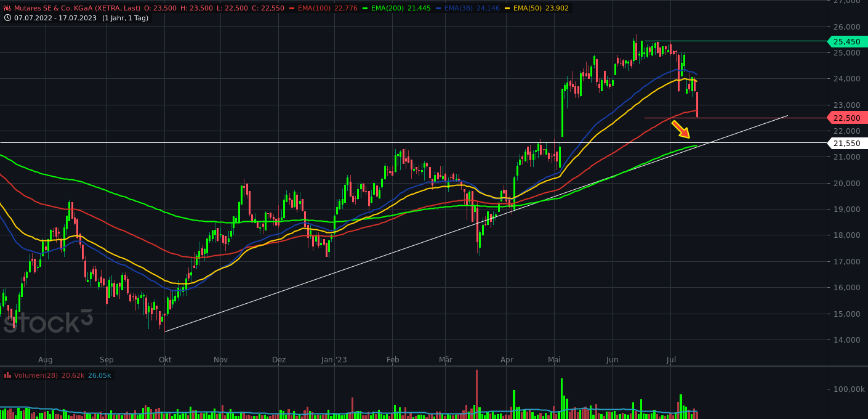Click the Aug label on the time axis
The width and height of the screenshot is (868, 419).
[45, 360]
